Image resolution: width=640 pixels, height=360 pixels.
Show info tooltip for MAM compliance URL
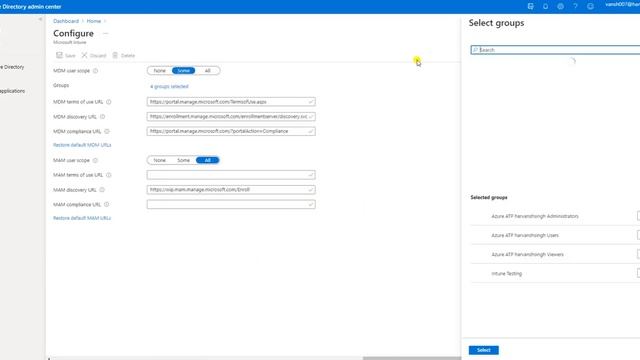(107, 204)
